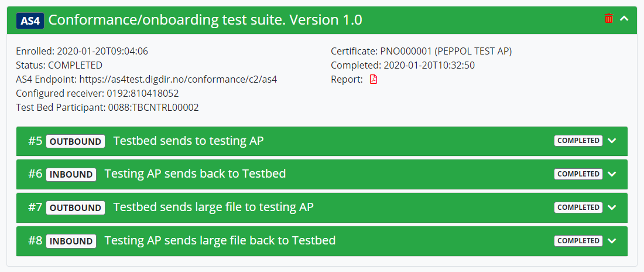Click OUTBOUND badge on test #5
The image size is (644, 272).
pyautogui.click(x=76, y=141)
